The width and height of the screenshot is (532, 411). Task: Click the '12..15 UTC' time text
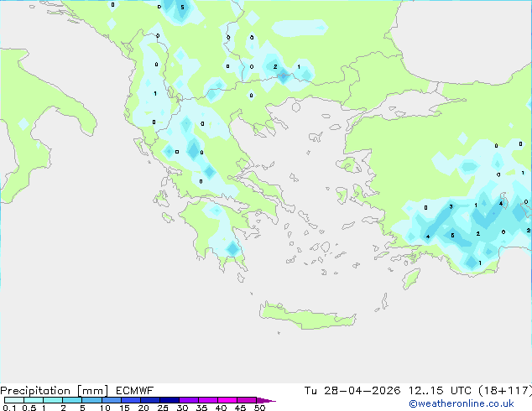tap(440, 391)
